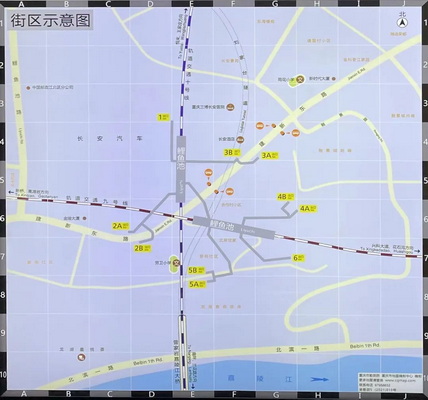The width and height of the screenshot is (428, 400).
Task: Click the 嘉陵江 river label
Action: tap(260, 379)
